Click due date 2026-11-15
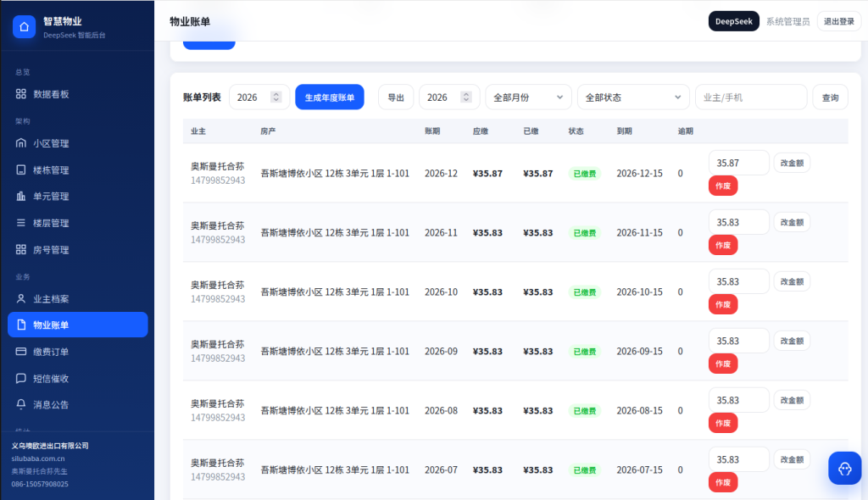The width and height of the screenshot is (868, 500). [639, 232]
